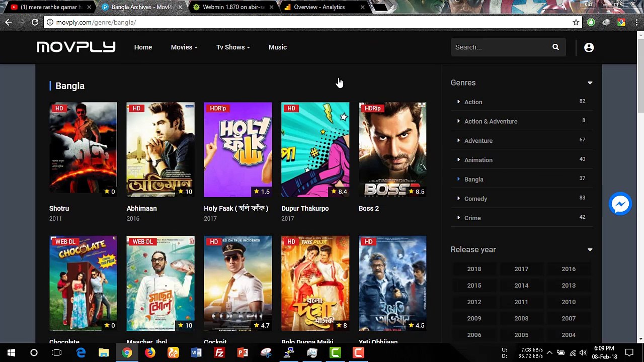Screen dimensions: 644x362
Task: Open FileZilla from the taskbar
Action: coord(219,352)
